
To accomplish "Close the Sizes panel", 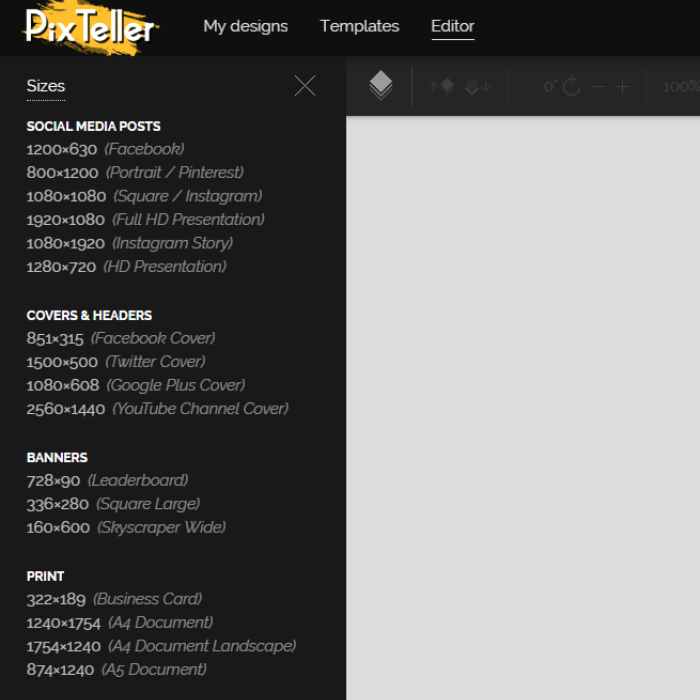I will point(305,86).
